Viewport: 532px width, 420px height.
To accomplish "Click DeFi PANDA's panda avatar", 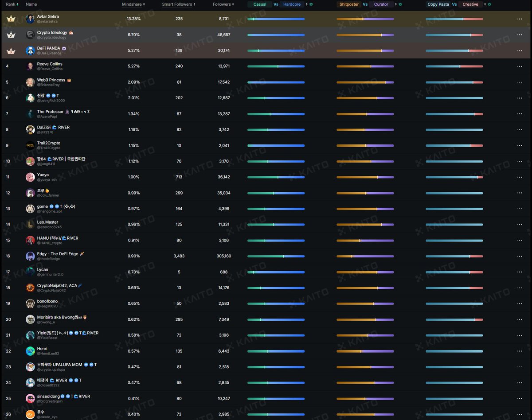I will click(x=30, y=51).
